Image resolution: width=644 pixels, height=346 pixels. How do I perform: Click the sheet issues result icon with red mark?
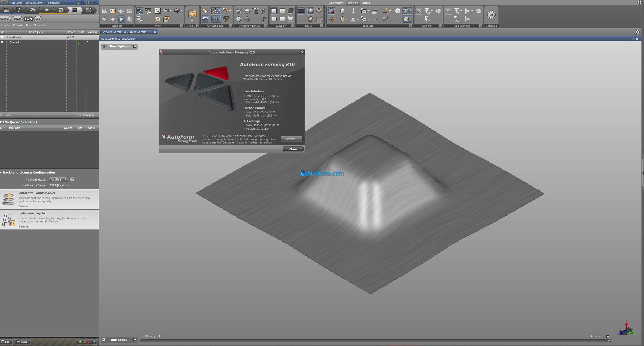click(331, 11)
